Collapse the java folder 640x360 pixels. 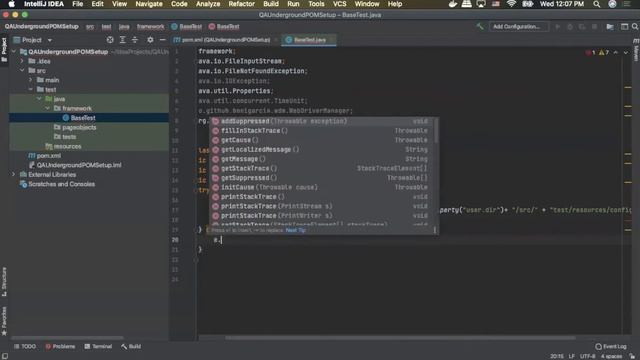coord(39,99)
